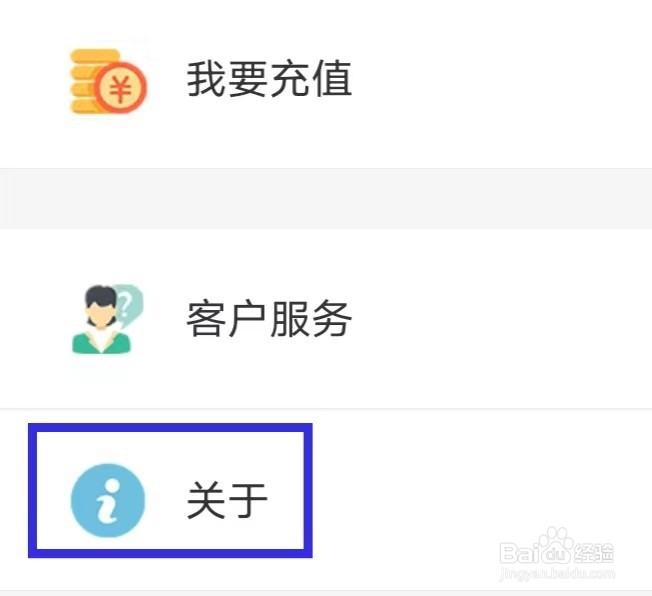
Task: Click the gray divider band between sections
Action: (326, 198)
